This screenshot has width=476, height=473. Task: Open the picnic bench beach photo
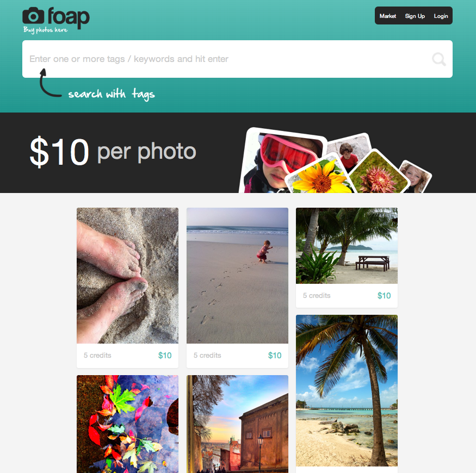[347, 246]
